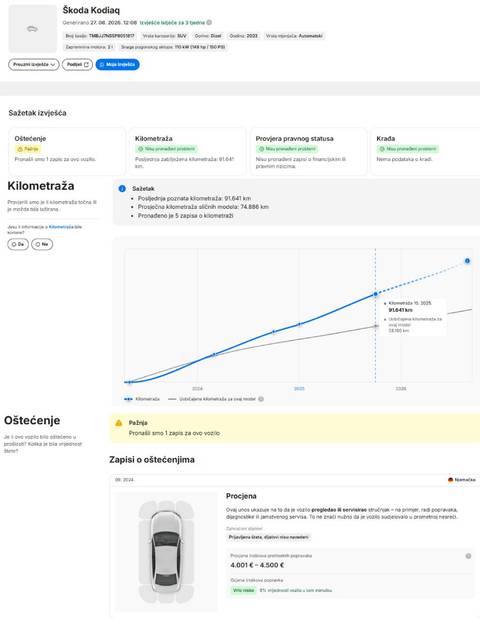Open the Krađa summary card
The width and height of the screenshot is (480, 619).
pos(426,151)
